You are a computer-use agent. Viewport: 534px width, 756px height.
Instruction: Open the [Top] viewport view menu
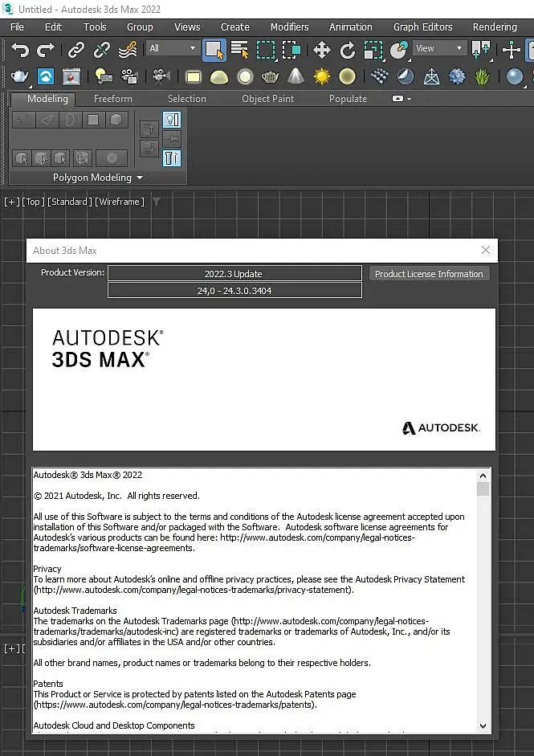33,202
